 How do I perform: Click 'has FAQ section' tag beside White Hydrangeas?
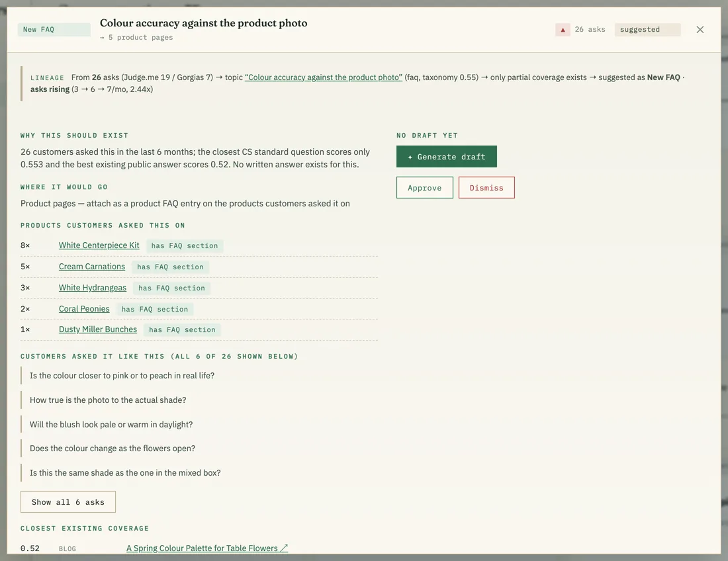[x=172, y=288]
